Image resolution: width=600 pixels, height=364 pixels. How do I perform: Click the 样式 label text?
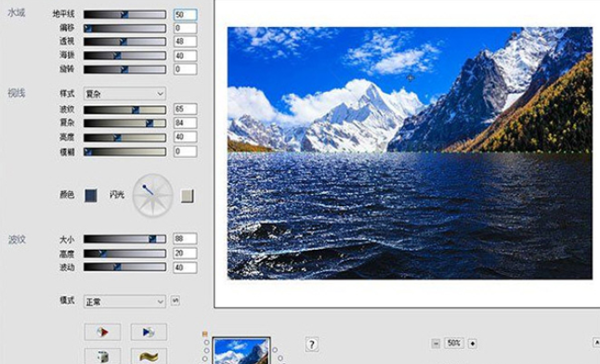[x=67, y=94]
